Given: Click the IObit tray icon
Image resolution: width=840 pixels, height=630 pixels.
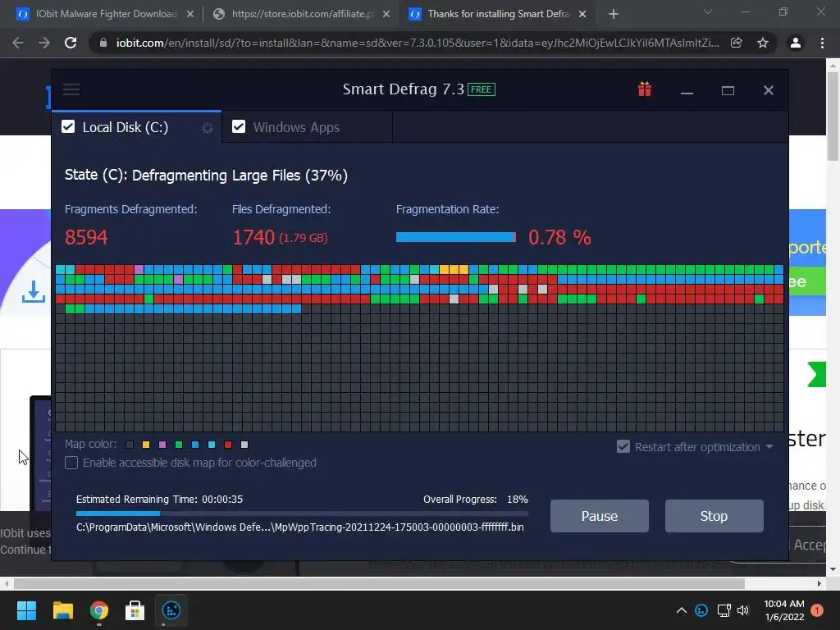Looking at the screenshot, I should [x=701, y=610].
